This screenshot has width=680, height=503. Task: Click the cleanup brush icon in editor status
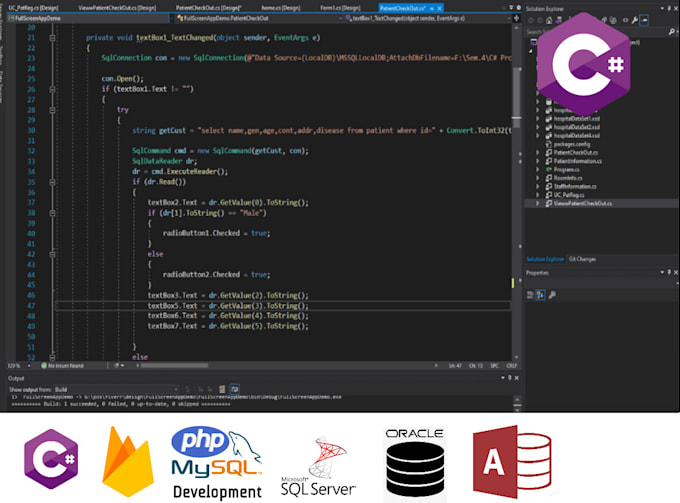pos(117,366)
